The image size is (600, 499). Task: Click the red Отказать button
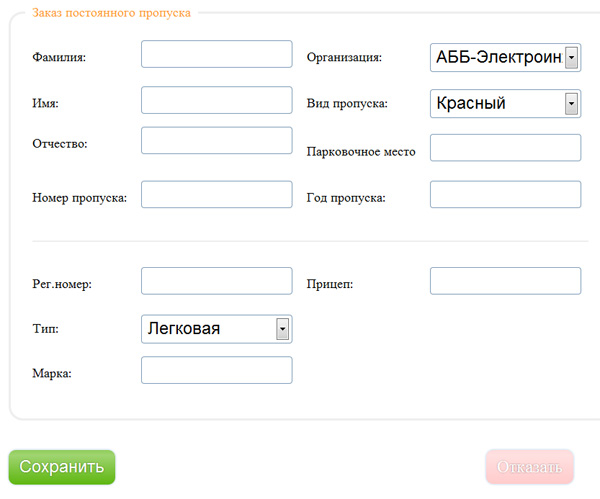click(x=529, y=467)
